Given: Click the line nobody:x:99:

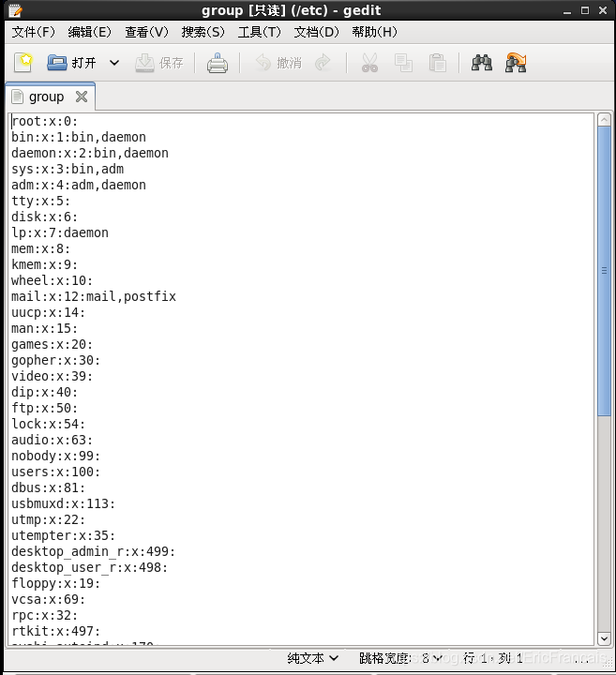Looking at the screenshot, I should 56,456.
